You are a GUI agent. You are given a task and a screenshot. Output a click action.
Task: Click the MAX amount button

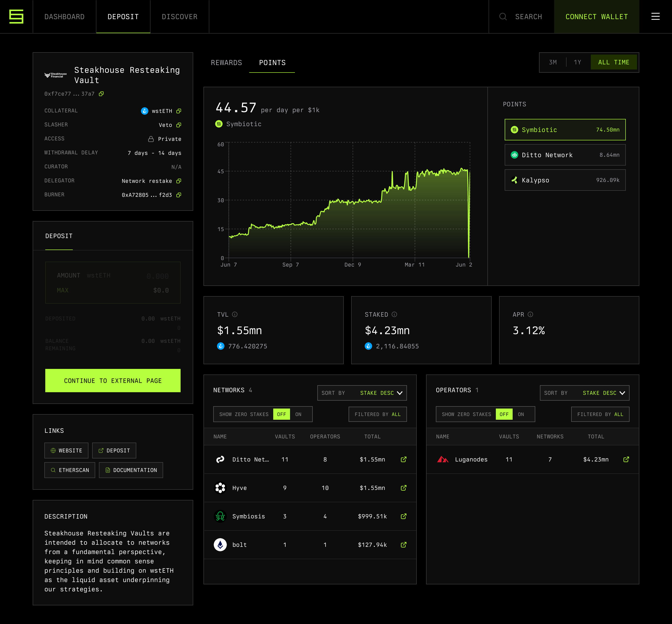[x=63, y=290]
